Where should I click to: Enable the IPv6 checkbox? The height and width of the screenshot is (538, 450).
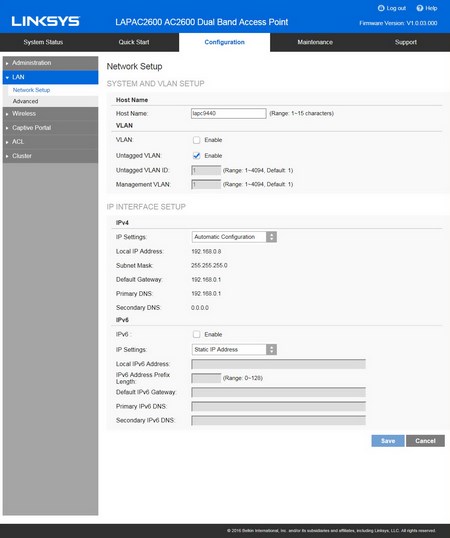pos(196,334)
